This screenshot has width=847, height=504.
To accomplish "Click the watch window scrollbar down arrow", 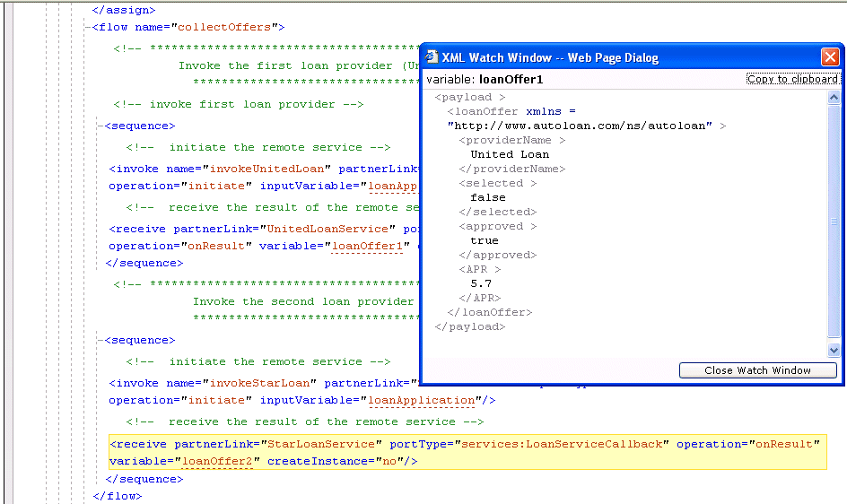I will tap(834, 350).
